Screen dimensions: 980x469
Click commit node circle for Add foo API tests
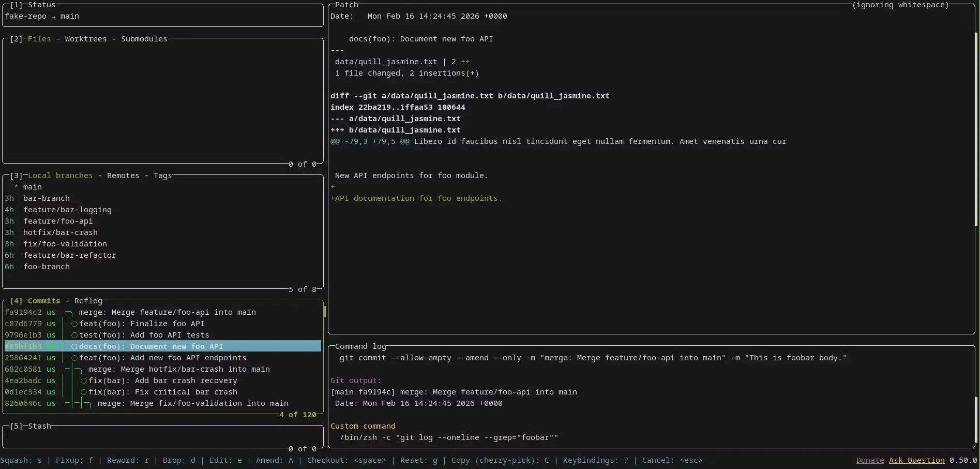(x=74, y=335)
